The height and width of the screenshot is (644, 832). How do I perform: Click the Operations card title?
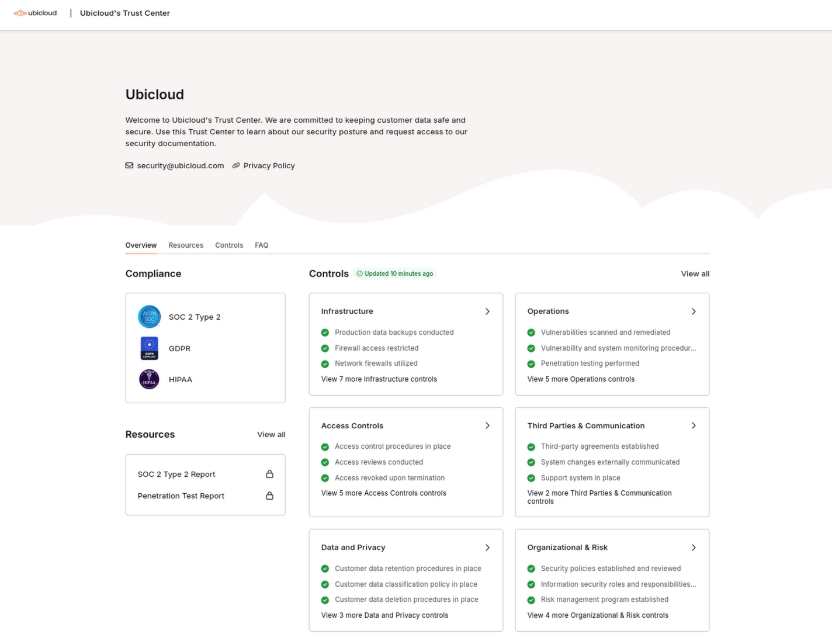click(x=548, y=311)
